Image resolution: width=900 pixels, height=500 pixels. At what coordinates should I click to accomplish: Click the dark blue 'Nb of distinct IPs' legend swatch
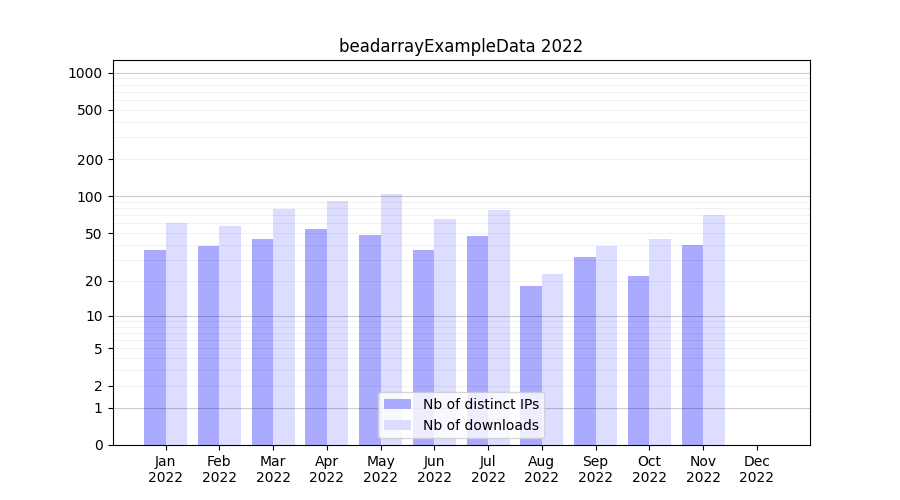point(397,404)
